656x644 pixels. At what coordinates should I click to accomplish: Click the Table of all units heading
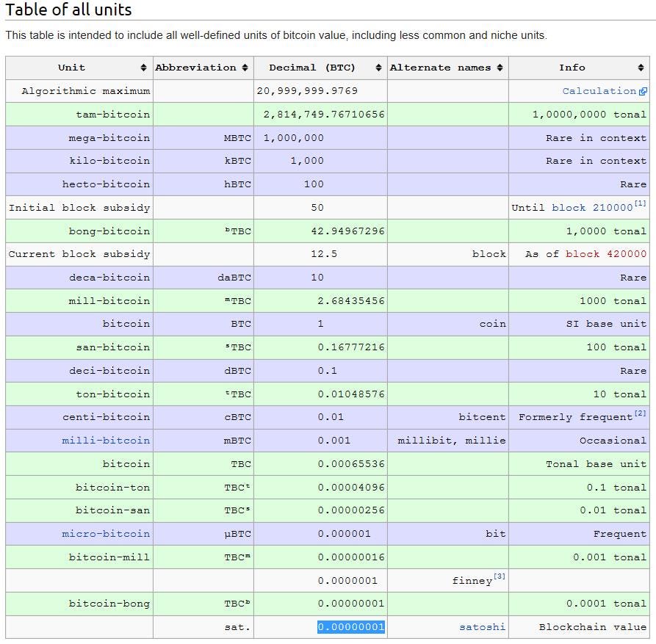[69, 10]
